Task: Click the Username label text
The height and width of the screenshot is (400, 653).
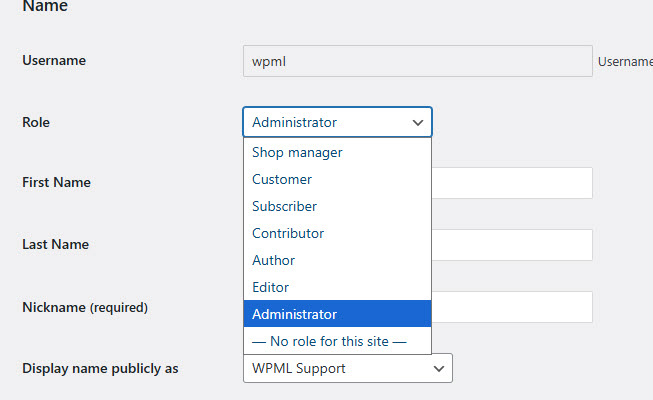Action: click(54, 60)
